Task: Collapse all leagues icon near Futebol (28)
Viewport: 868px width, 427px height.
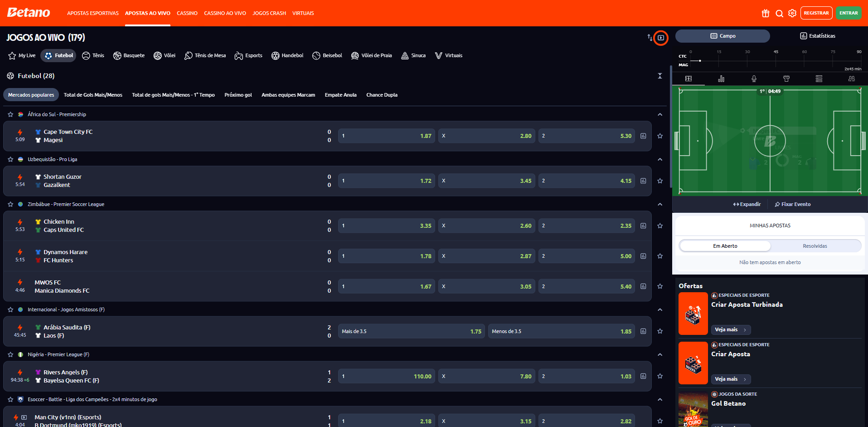Action: (x=660, y=76)
